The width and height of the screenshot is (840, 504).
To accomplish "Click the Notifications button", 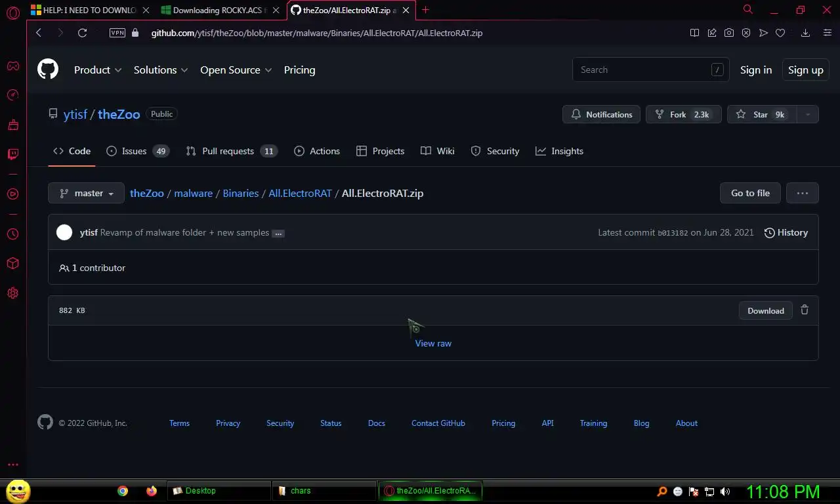I will pos(601,114).
